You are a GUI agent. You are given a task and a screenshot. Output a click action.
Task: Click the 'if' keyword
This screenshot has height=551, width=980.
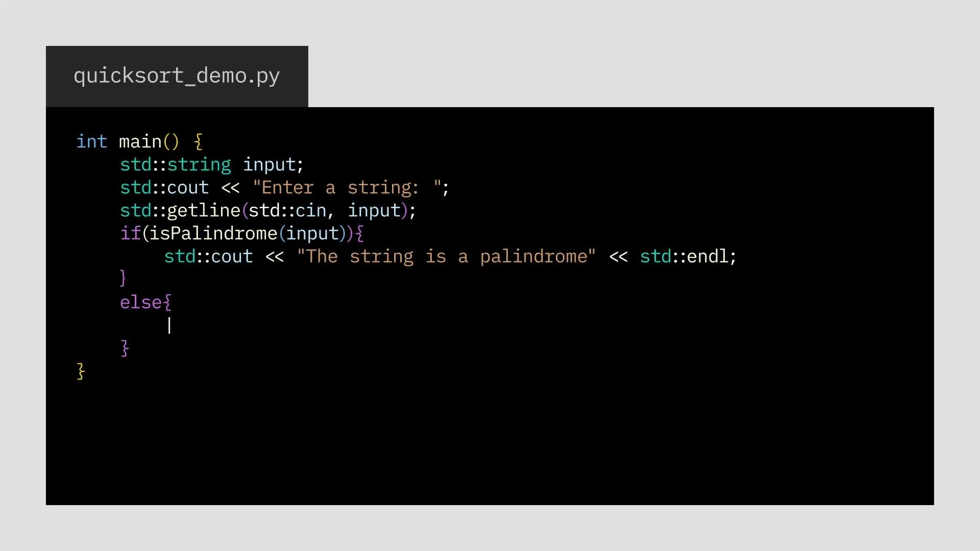coord(130,233)
